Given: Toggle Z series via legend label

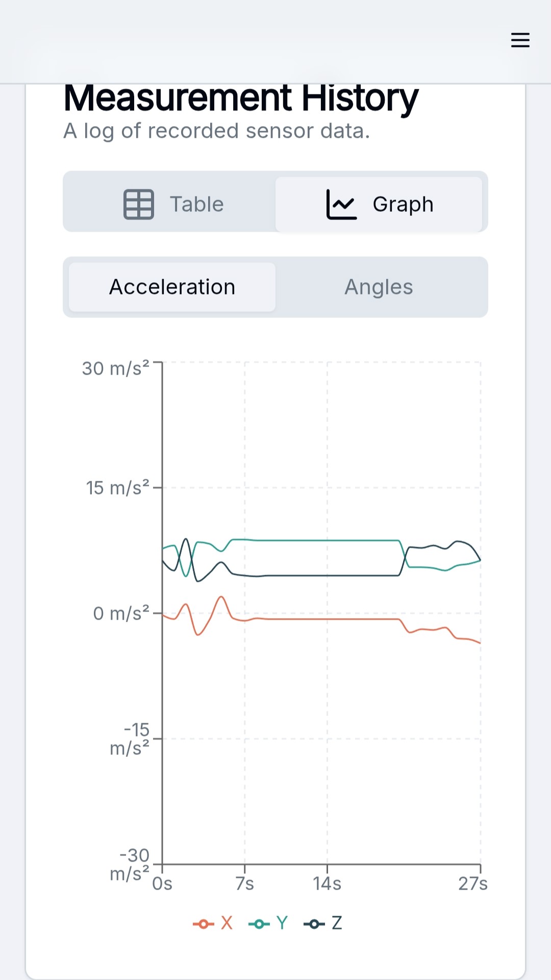Looking at the screenshot, I should coord(337,923).
